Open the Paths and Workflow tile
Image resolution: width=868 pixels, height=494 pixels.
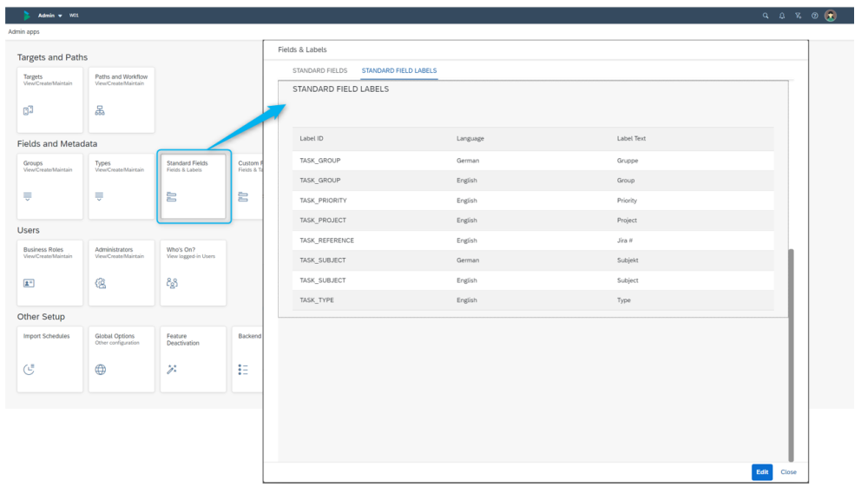click(x=122, y=100)
